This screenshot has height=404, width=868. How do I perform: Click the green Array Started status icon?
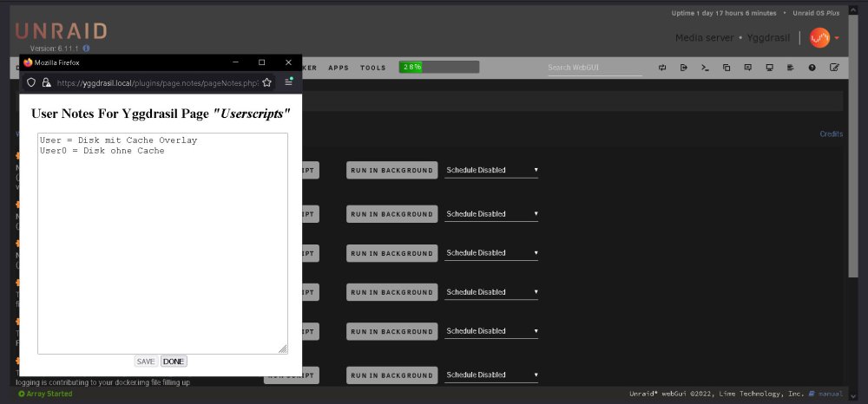pyautogui.click(x=22, y=394)
